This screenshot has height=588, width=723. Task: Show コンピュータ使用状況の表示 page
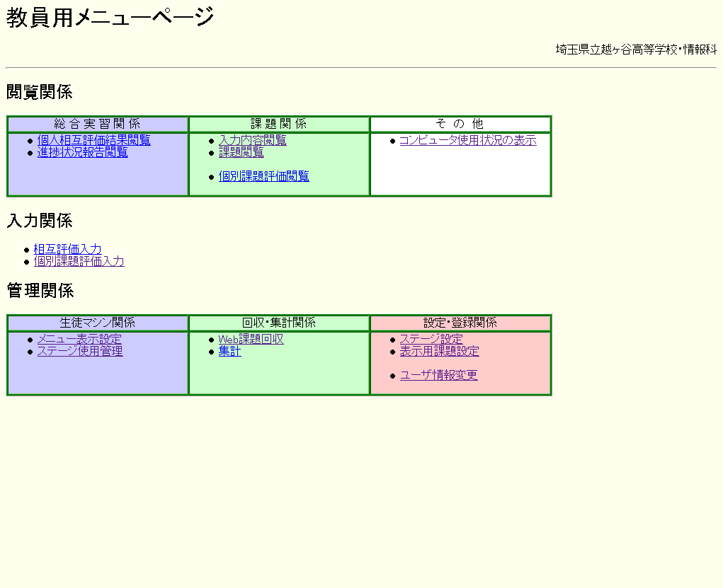tap(467, 140)
